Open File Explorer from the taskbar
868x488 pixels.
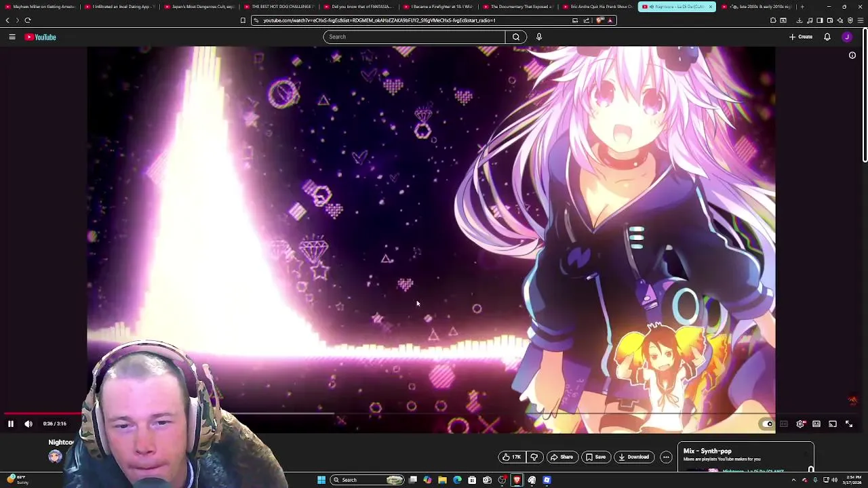[442, 480]
